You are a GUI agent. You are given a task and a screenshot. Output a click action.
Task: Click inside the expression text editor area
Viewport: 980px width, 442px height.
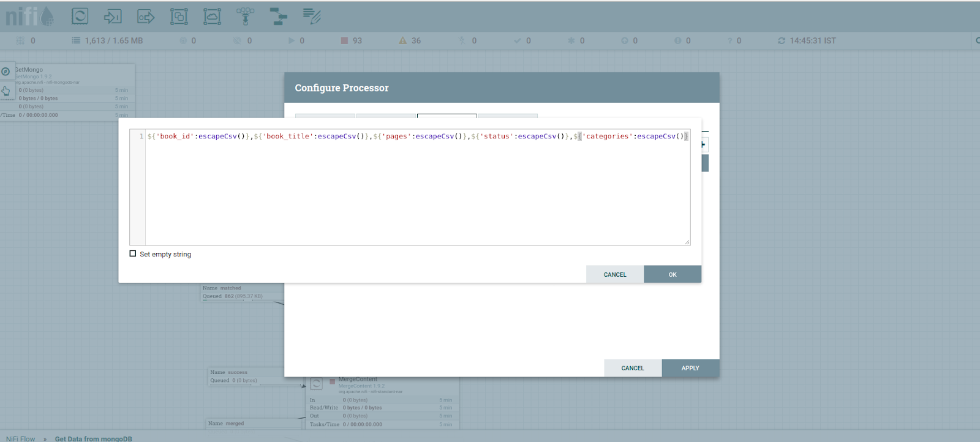(x=417, y=190)
